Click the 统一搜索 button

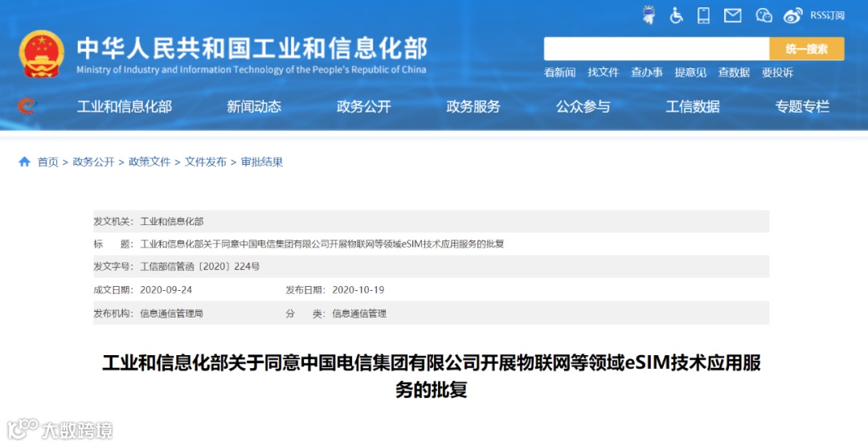807,49
